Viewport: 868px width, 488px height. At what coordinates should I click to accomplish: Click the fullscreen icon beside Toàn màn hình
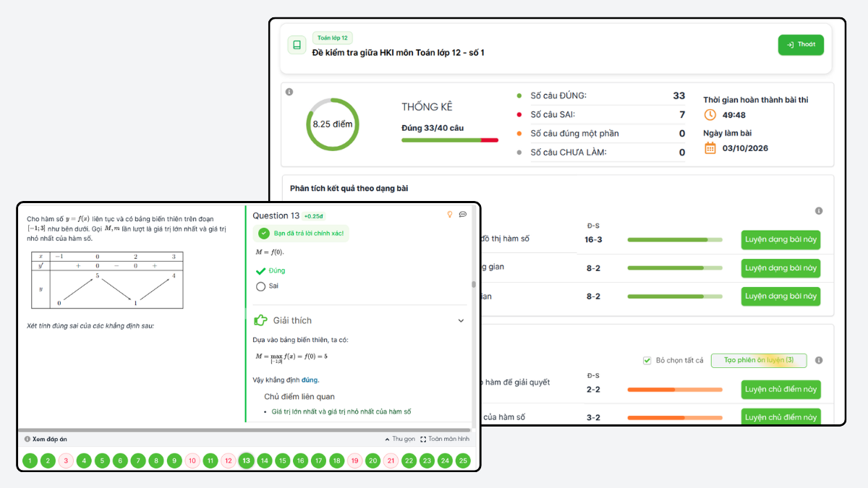click(x=423, y=439)
